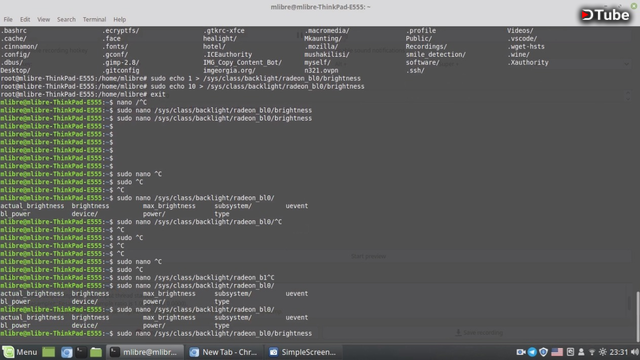Open the File menu
The height and width of the screenshot is (360, 640).
[8, 19]
